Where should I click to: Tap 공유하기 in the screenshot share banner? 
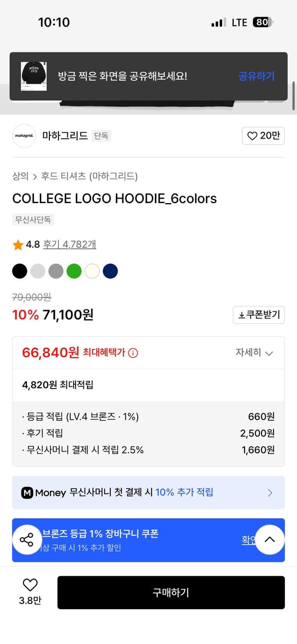(x=256, y=76)
